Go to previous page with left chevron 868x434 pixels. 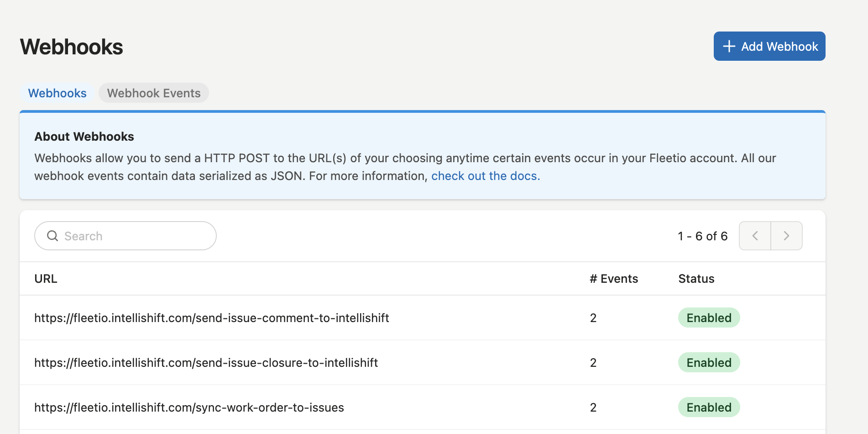(755, 236)
